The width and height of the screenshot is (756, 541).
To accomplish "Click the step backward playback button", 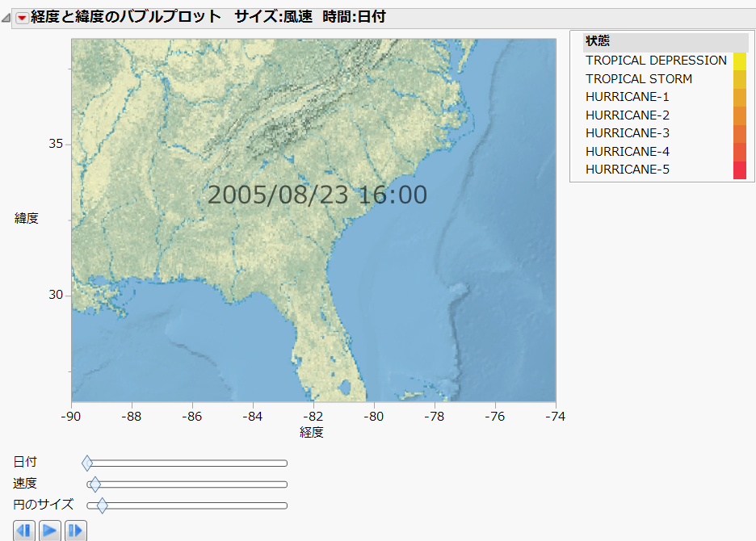I will (24, 531).
